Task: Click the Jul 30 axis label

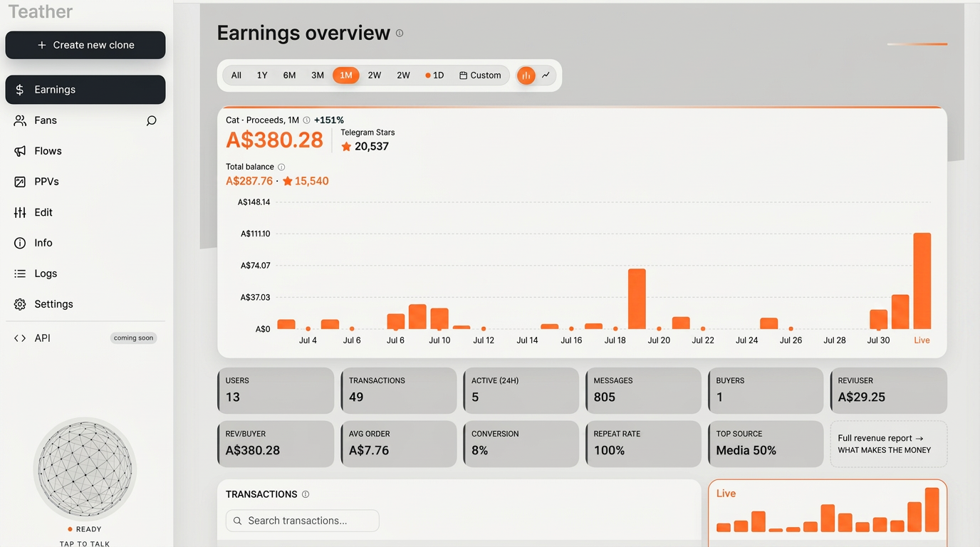Action: click(878, 340)
